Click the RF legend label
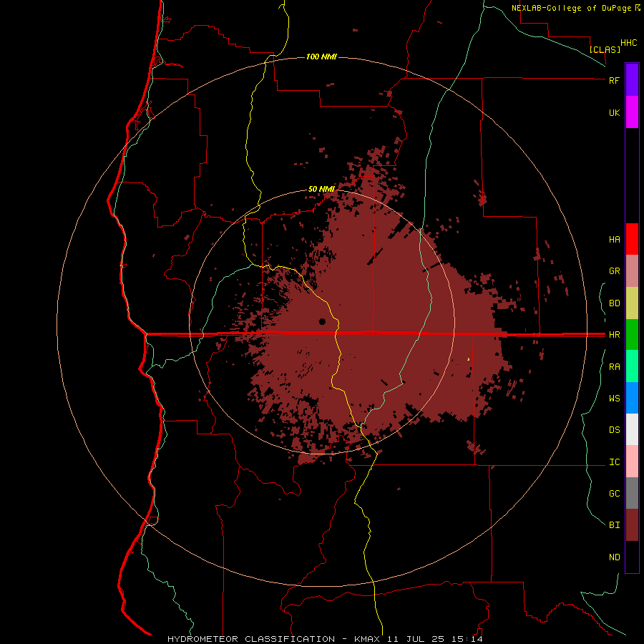Image resolution: width=644 pixels, height=644 pixels. tap(614, 80)
